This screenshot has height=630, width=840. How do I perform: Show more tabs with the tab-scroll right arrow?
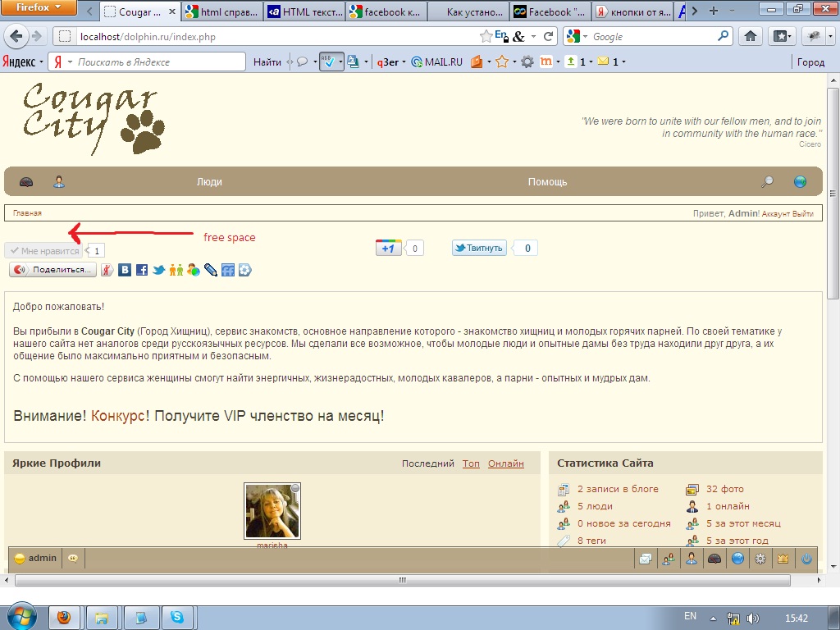pos(694,11)
